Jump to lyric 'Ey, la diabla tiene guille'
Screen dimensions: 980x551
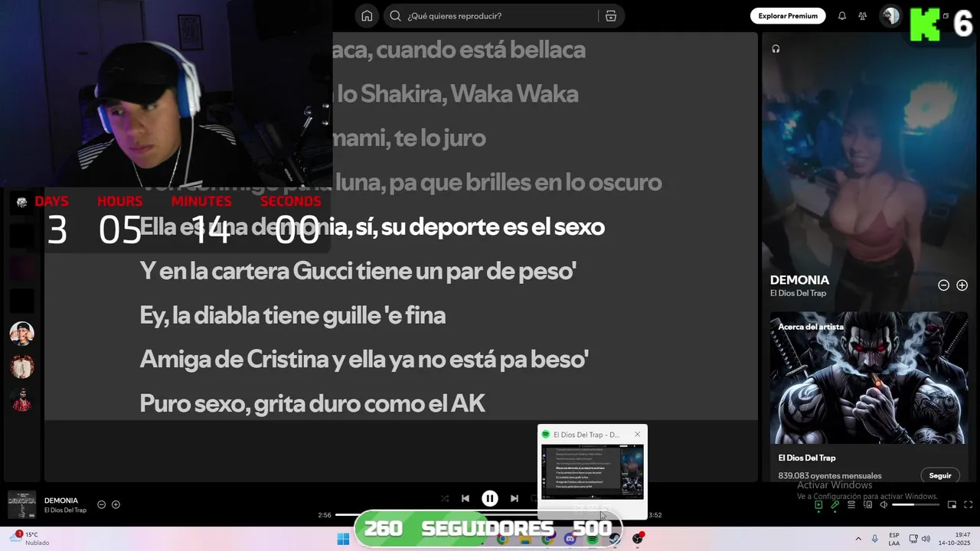click(x=292, y=315)
